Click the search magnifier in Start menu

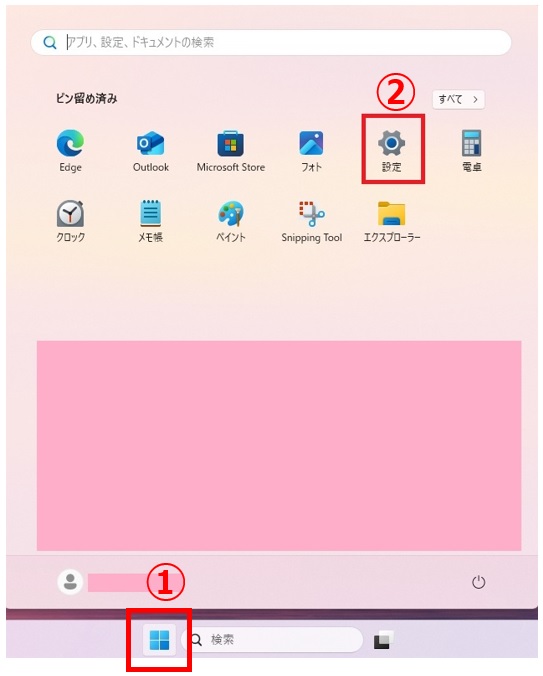pos(50,42)
